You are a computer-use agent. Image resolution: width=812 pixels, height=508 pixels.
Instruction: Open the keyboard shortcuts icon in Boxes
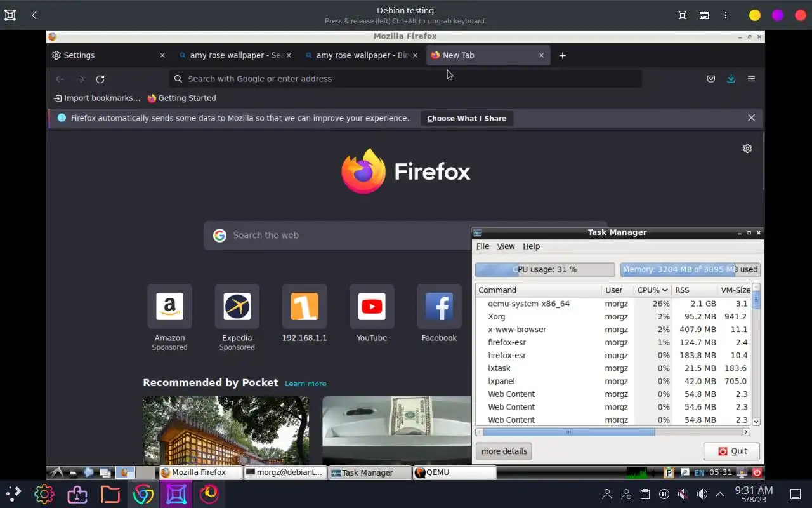(704, 15)
